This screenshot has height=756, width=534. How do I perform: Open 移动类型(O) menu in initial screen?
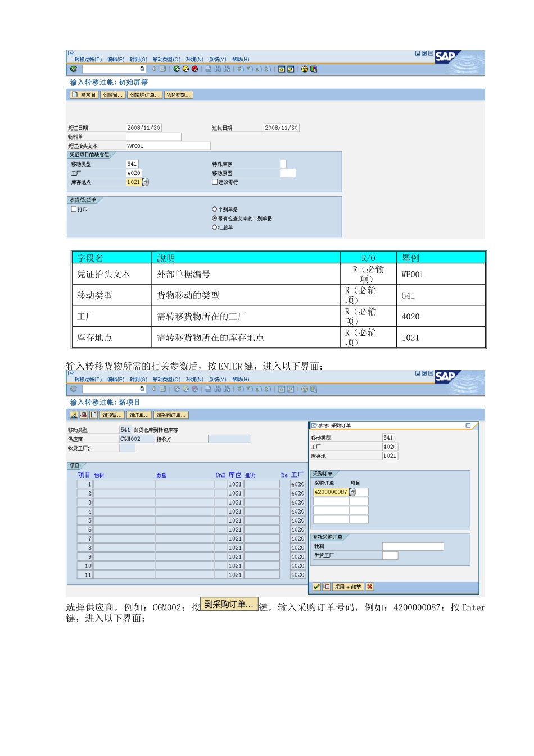(x=166, y=60)
